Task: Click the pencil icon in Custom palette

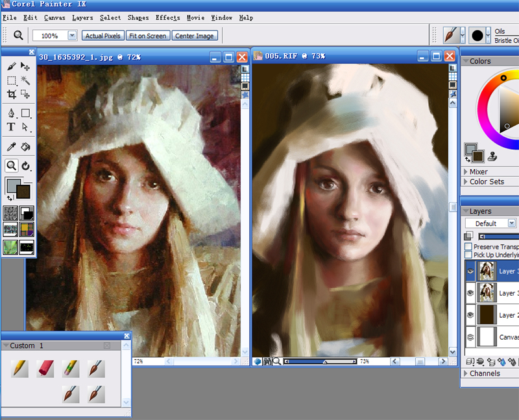Action: point(19,368)
